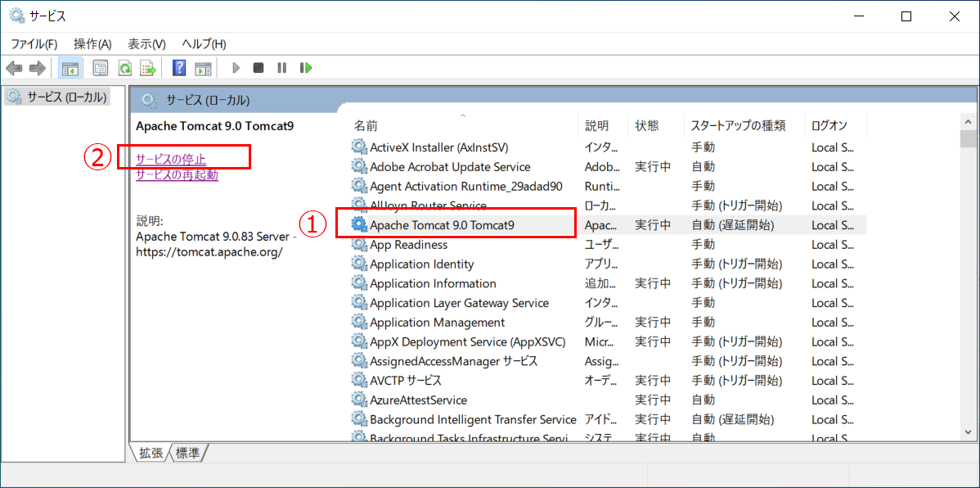Screen dimensions: 980x488
Task: Click the サービスの再起動 link
Action: click(178, 174)
